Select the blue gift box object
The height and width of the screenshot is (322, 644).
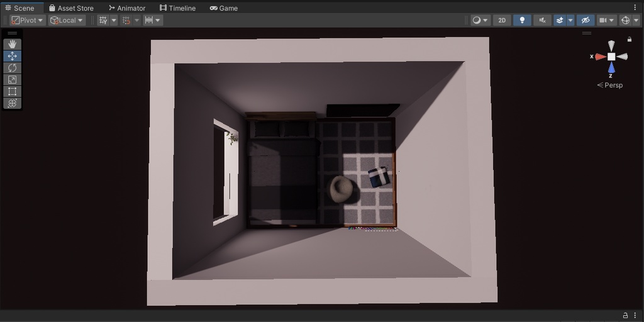point(379,177)
